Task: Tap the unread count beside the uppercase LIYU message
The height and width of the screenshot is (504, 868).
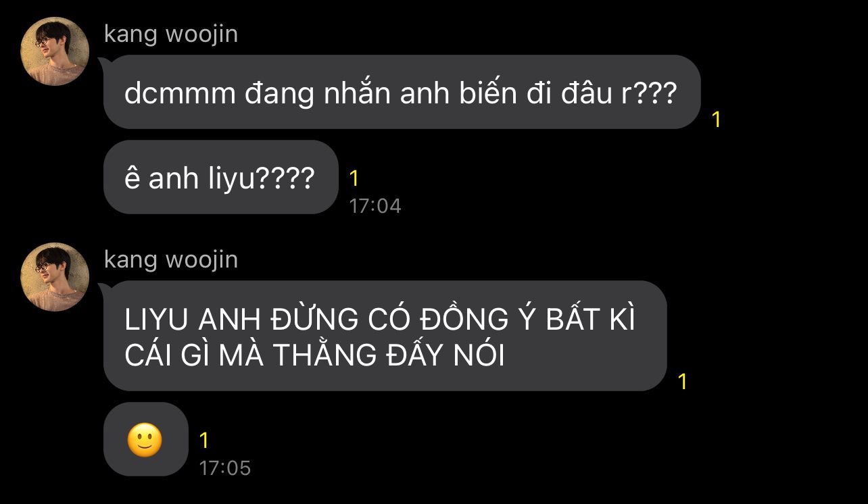Action: (x=683, y=382)
